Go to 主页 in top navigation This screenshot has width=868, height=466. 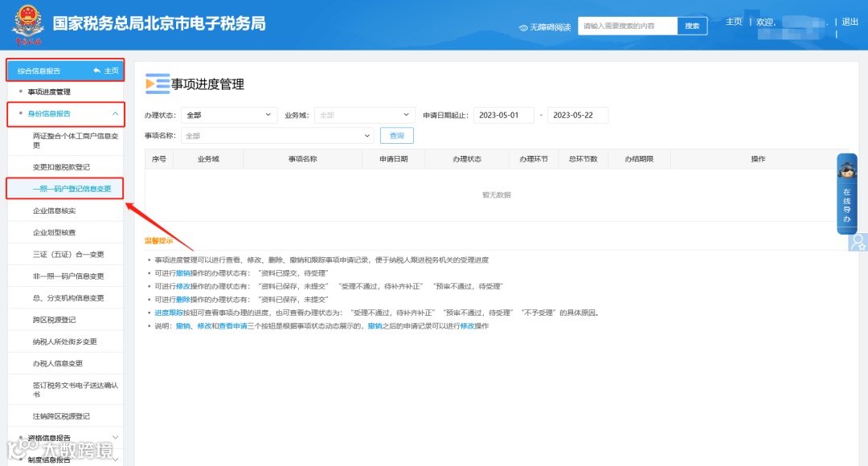(734, 22)
